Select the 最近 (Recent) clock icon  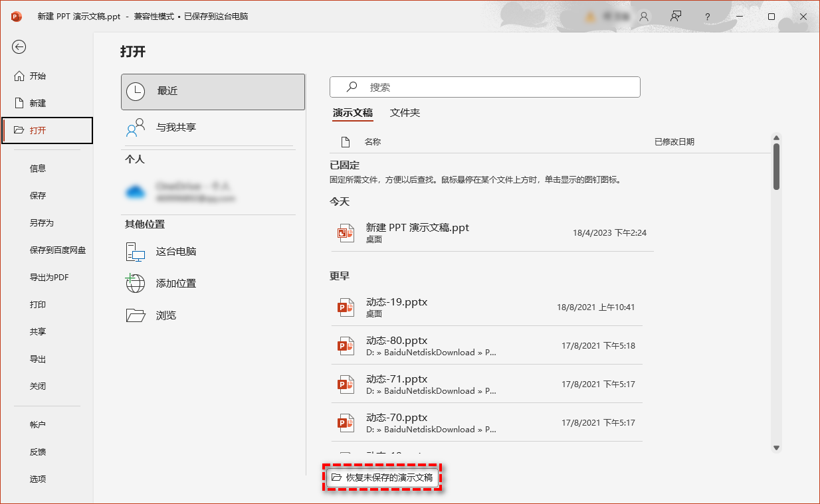[135, 92]
